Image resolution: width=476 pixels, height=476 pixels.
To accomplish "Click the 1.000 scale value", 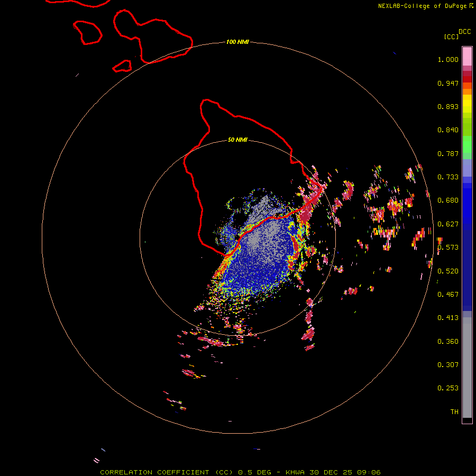I will 448,59.
